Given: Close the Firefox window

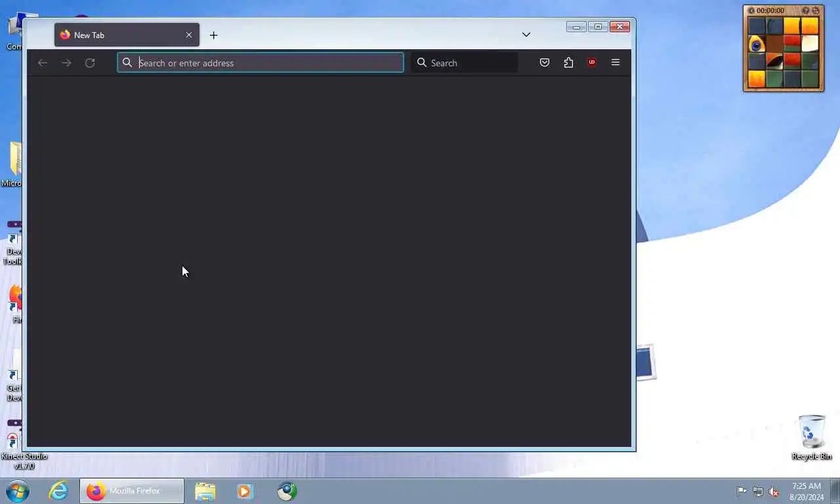Looking at the screenshot, I should pos(619,27).
